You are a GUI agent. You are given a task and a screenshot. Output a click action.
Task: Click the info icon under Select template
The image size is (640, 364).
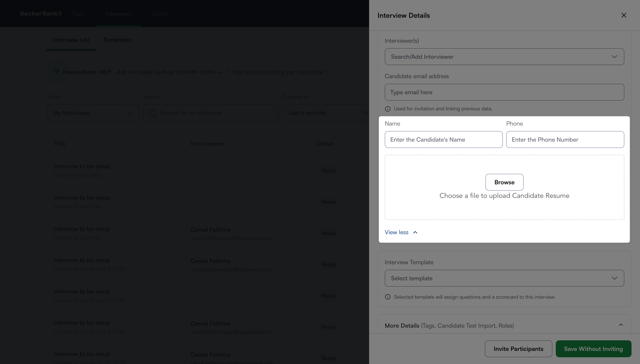388,297
